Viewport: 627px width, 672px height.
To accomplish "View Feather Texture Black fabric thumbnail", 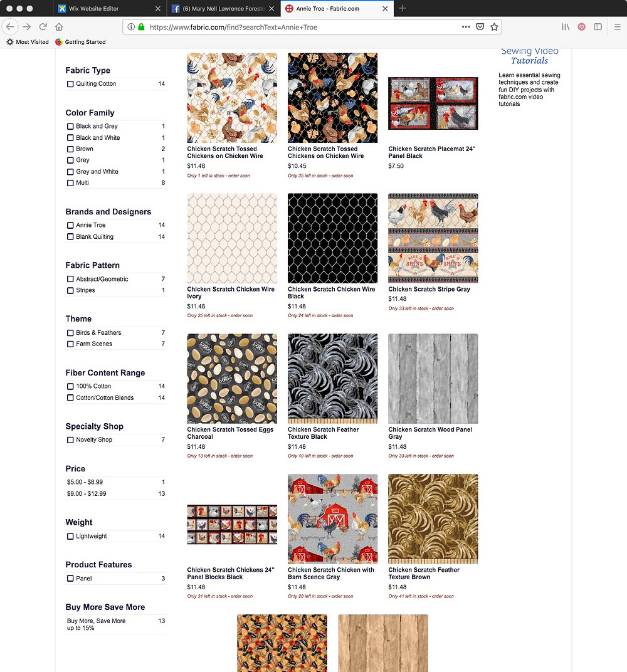I will 332,379.
